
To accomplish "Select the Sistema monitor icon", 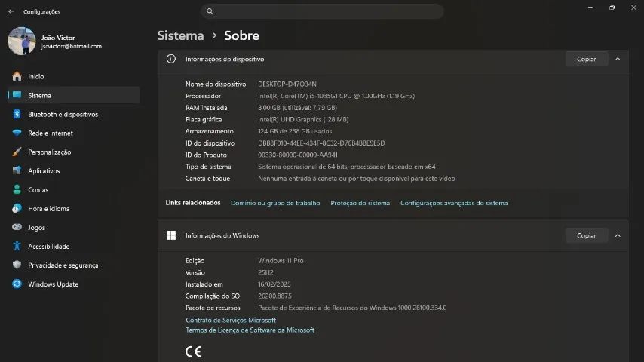I will click(17, 95).
